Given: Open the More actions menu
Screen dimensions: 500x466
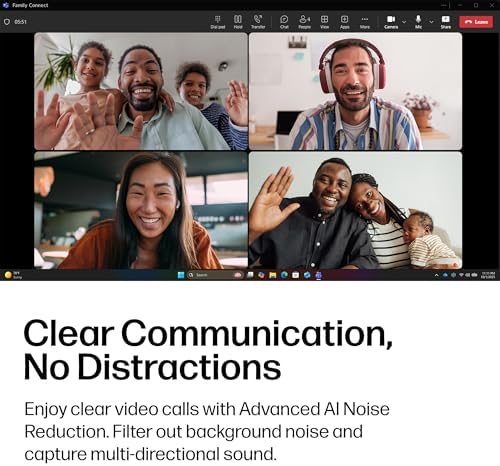Looking at the screenshot, I should [x=365, y=22].
